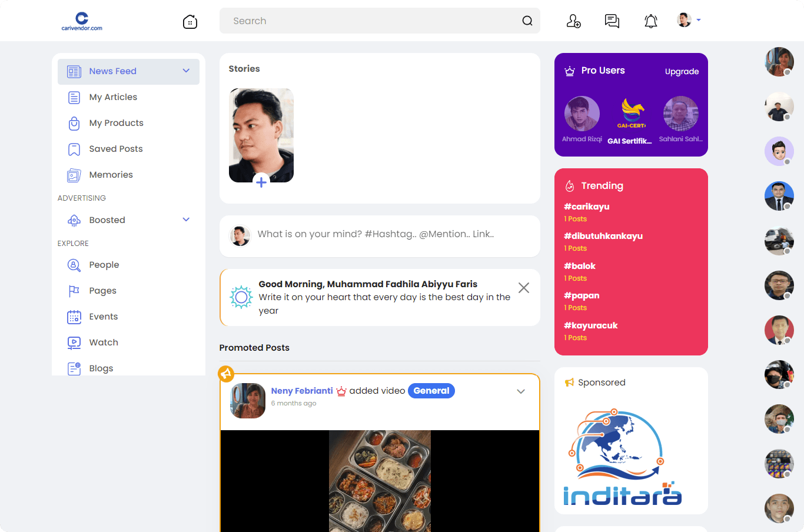Image resolution: width=804 pixels, height=532 pixels.
Task: Dismiss the Good Morning greeting card
Action: click(x=523, y=288)
